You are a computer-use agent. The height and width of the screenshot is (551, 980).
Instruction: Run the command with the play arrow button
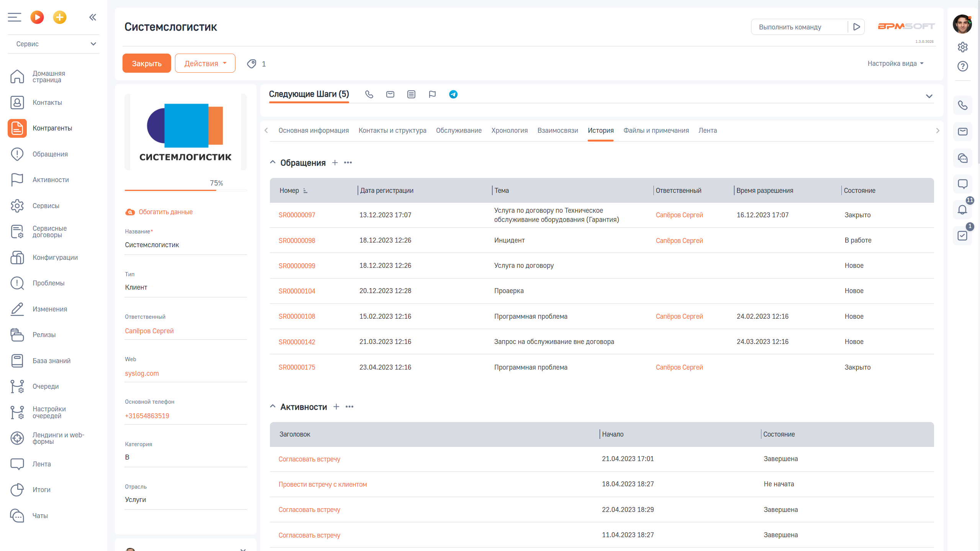857,27
